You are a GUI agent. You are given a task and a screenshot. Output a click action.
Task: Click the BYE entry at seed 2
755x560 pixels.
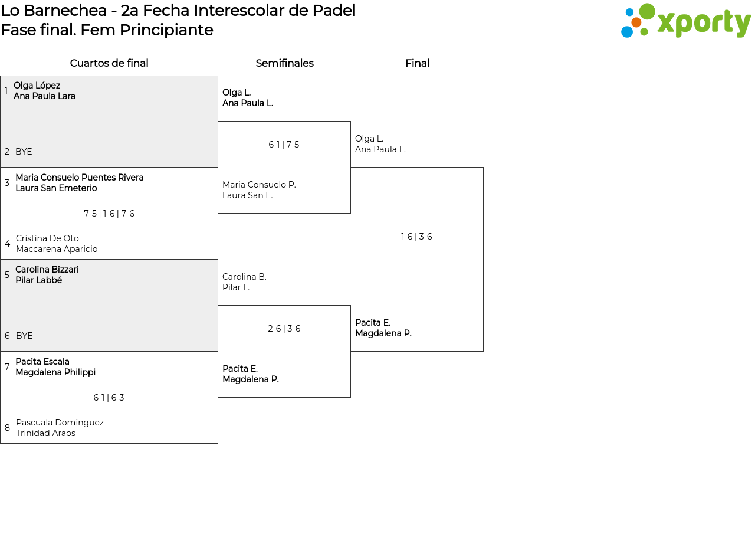tap(24, 152)
